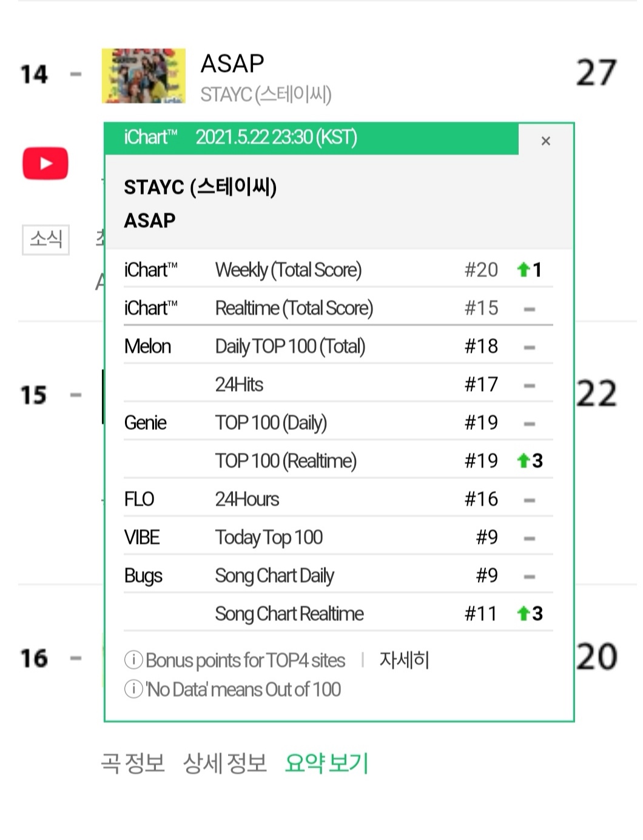Click the info icon beside Bonus points
Viewport: 643px width, 840px height.
[x=133, y=660]
